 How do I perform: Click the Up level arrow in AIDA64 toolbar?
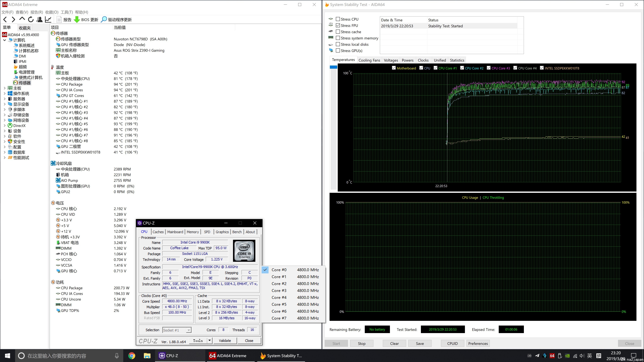coord(22,19)
